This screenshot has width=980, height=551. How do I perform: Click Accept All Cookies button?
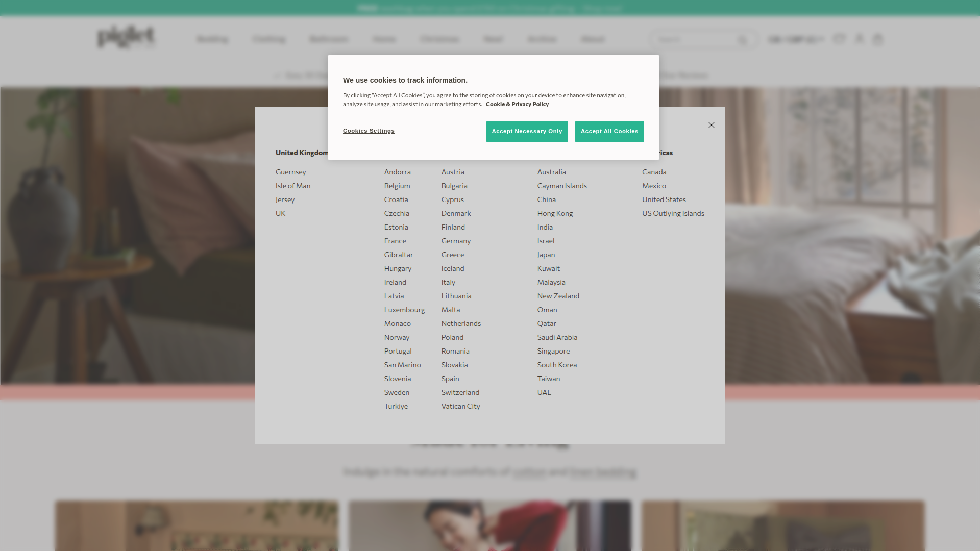609,132
